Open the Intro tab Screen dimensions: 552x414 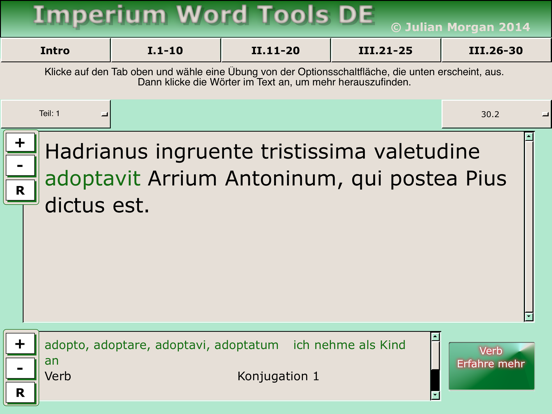click(55, 50)
